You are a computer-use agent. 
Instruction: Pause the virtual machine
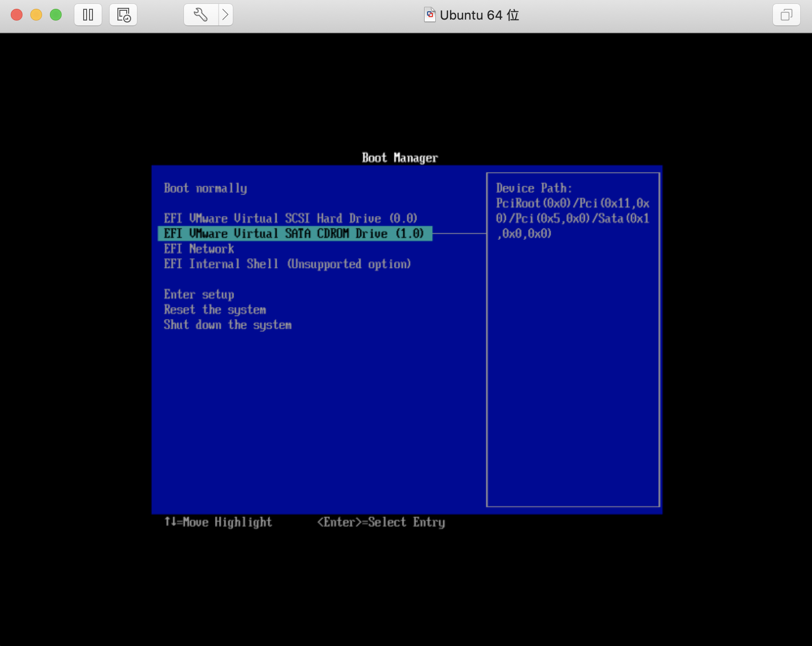[x=88, y=15]
